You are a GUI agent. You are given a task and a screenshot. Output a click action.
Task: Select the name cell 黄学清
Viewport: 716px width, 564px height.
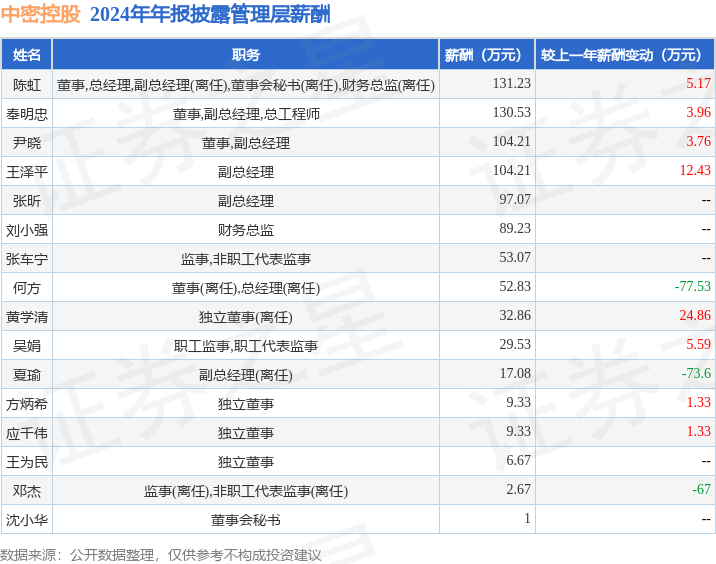point(26,317)
